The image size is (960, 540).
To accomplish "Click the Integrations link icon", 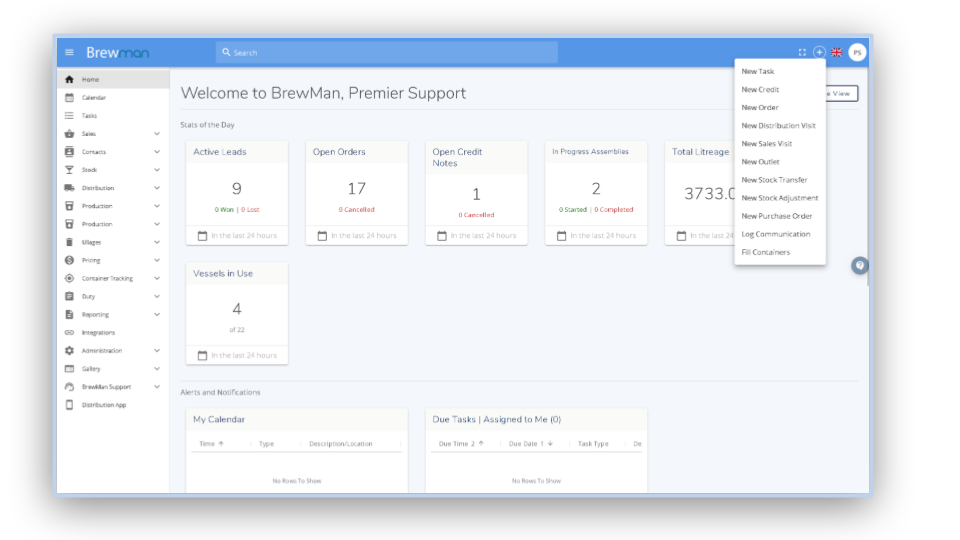I will pyautogui.click(x=69, y=332).
